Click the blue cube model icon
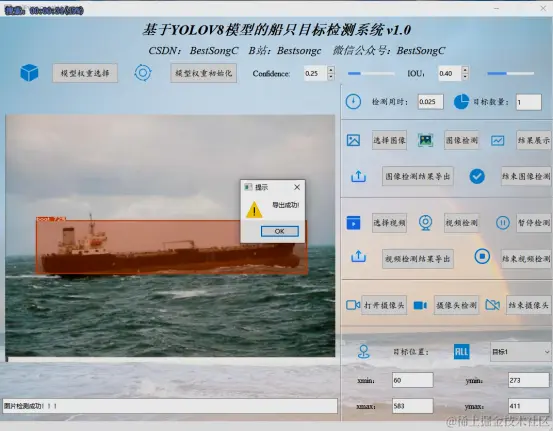 point(29,73)
